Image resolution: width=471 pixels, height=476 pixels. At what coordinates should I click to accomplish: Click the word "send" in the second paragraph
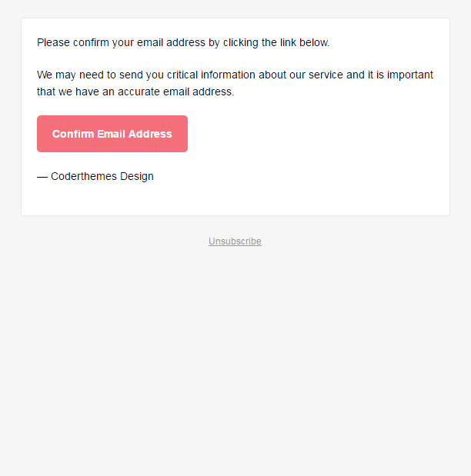pos(131,75)
